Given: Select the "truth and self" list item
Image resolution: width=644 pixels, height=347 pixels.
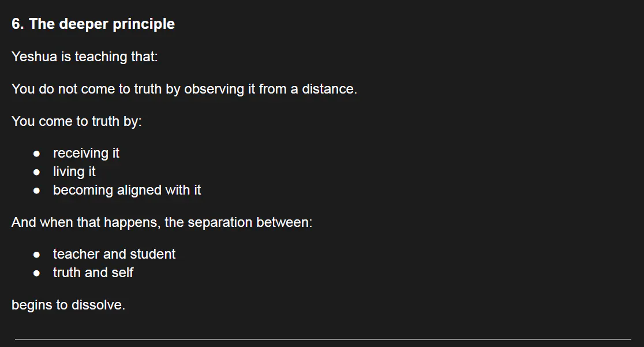Looking at the screenshot, I should (93, 273).
